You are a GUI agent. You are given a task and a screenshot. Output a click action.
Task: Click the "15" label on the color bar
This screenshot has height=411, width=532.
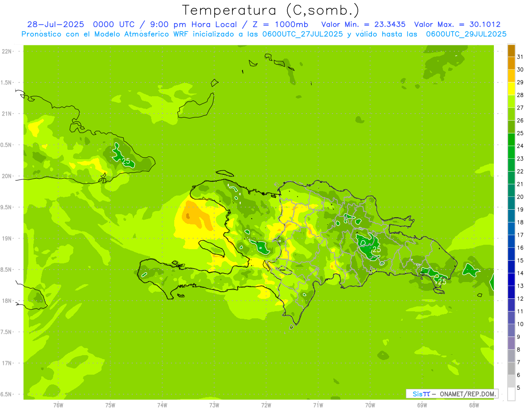coord(520,260)
